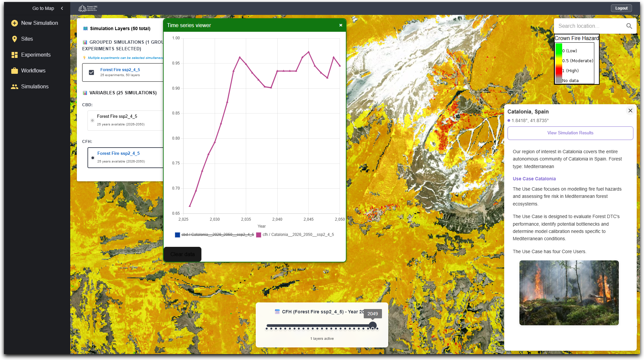Close the Catalonia, Spain info panel

[x=630, y=111]
